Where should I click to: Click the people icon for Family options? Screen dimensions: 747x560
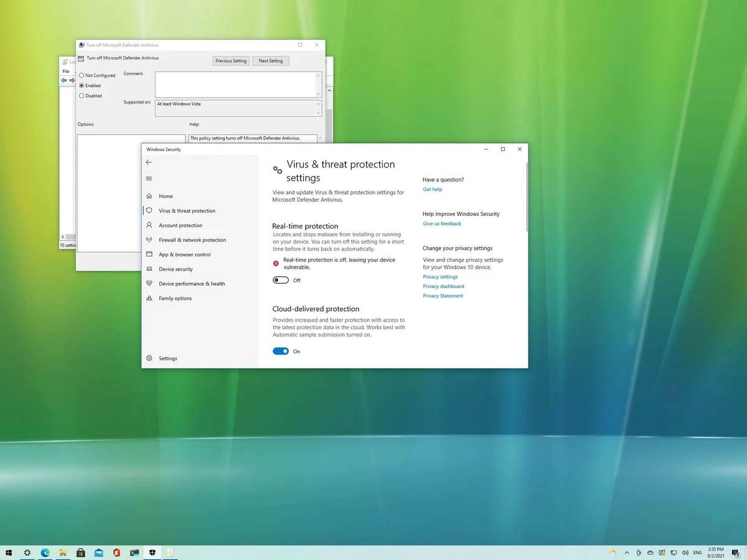click(149, 298)
